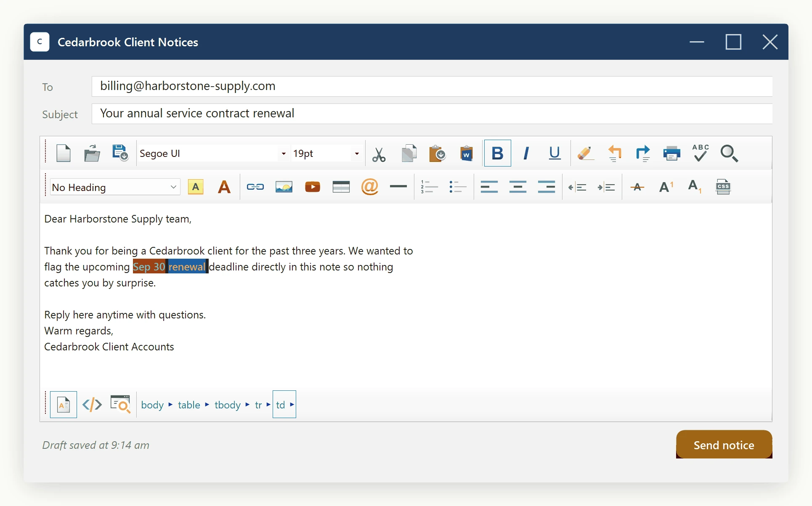Viewport: 812px width, 506px height.
Task: Create a new blank document
Action: [x=64, y=154]
